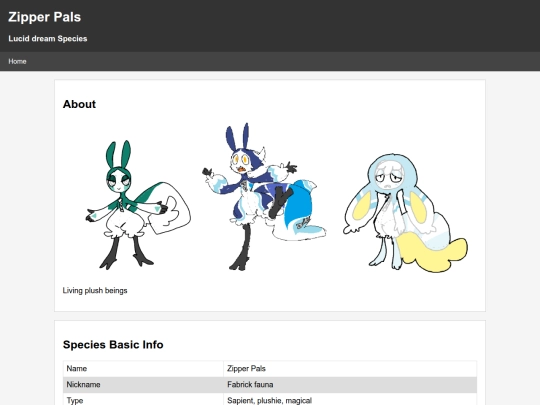Open the green rabbit-eared plush character image
The image size is (540, 405).
click(x=138, y=205)
